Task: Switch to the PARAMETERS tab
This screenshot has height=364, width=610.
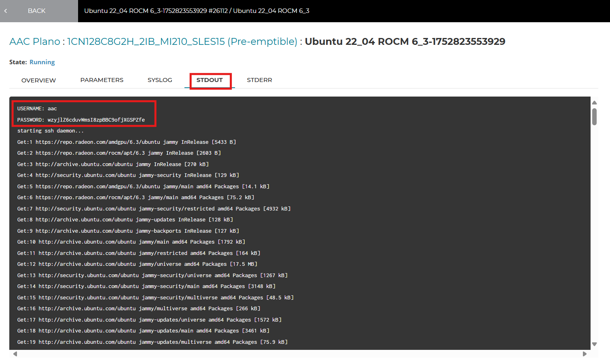Action: (102, 80)
